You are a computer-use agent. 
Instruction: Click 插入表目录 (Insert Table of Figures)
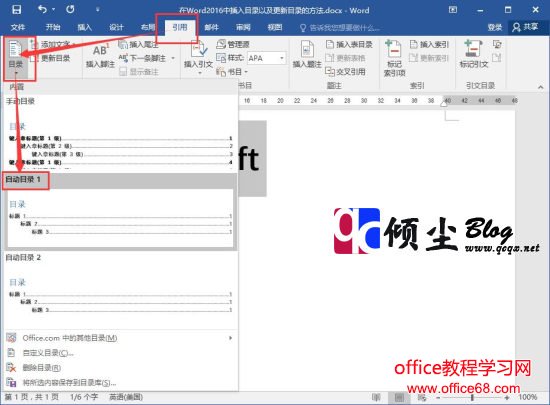pos(349,45)
